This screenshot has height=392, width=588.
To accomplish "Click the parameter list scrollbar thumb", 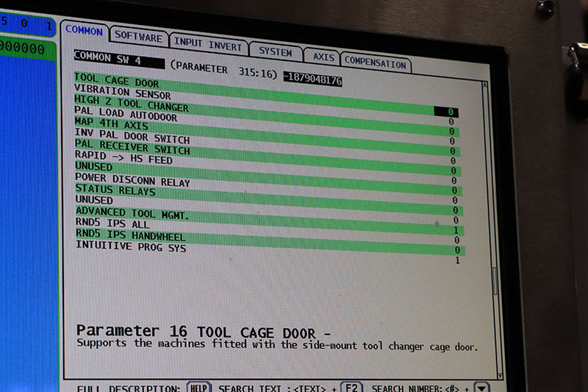I will tap(495, 281).
